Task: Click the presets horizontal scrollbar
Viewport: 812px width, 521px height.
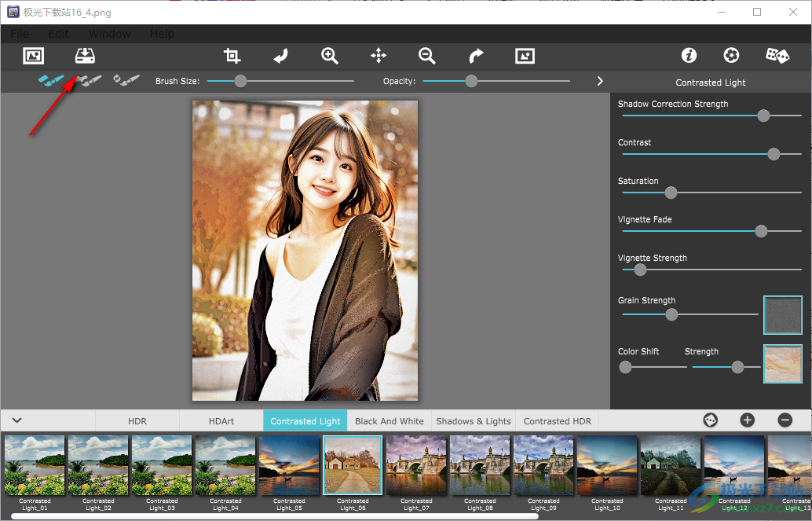Action: (275, 516)
